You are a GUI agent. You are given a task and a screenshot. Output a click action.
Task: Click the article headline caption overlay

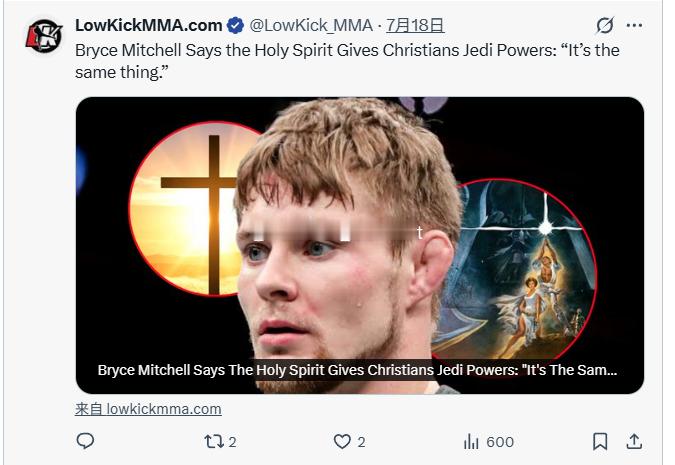pos(357,370)
